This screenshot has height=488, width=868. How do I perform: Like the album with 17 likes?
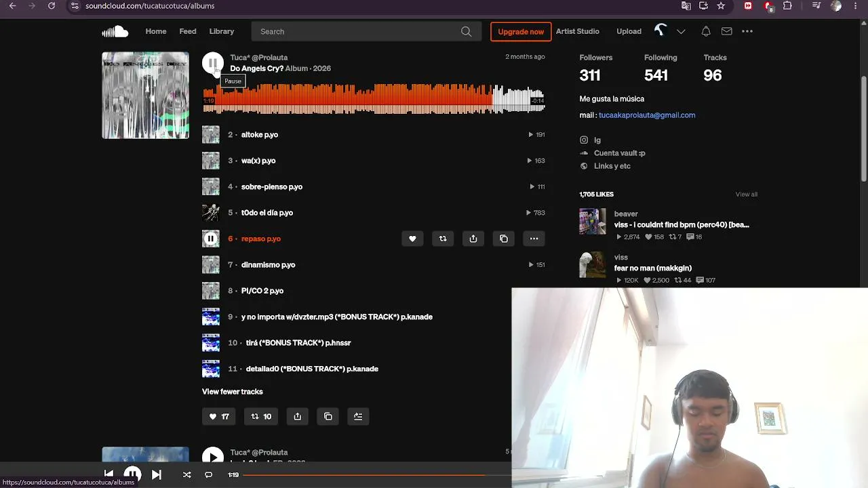point(219,417)
